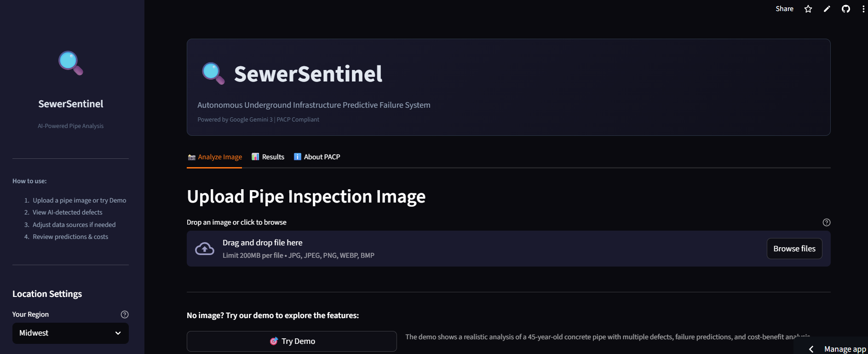The image size is (868, 354).
Task: Click help icon next to Your Region
Action: 124,314
